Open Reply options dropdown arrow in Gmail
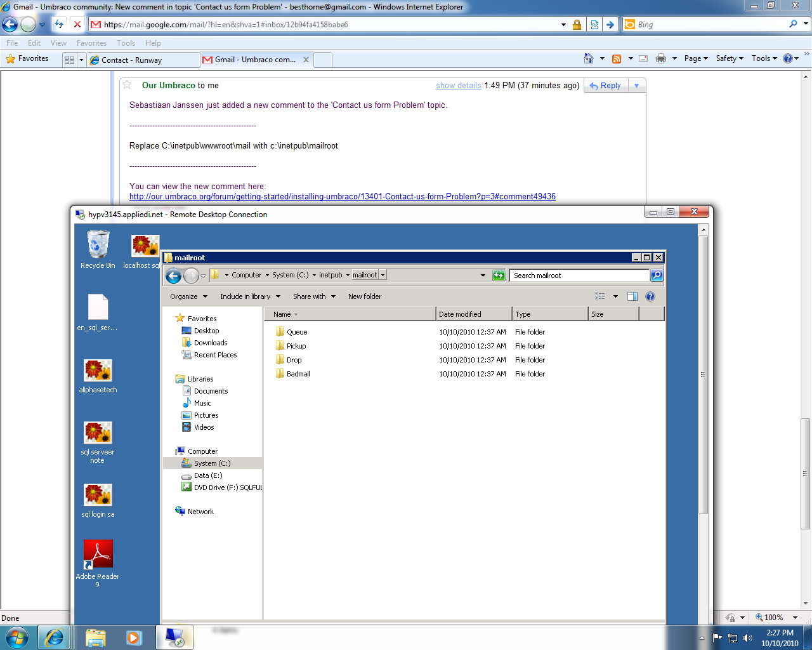Image resolution: width=812 pixels, height=650 pixels. click(636, 86)
